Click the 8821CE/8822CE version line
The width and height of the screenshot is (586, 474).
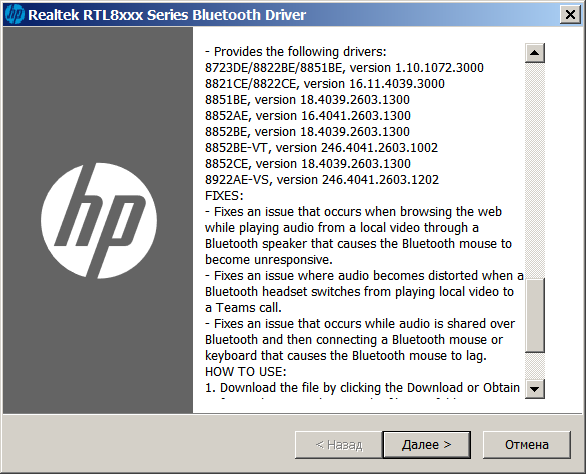click(x=325, y=83)
